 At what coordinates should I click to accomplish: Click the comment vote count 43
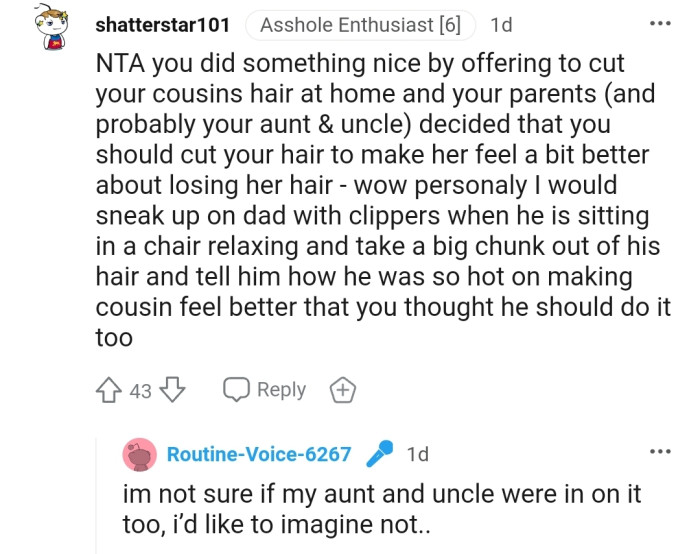141,391
